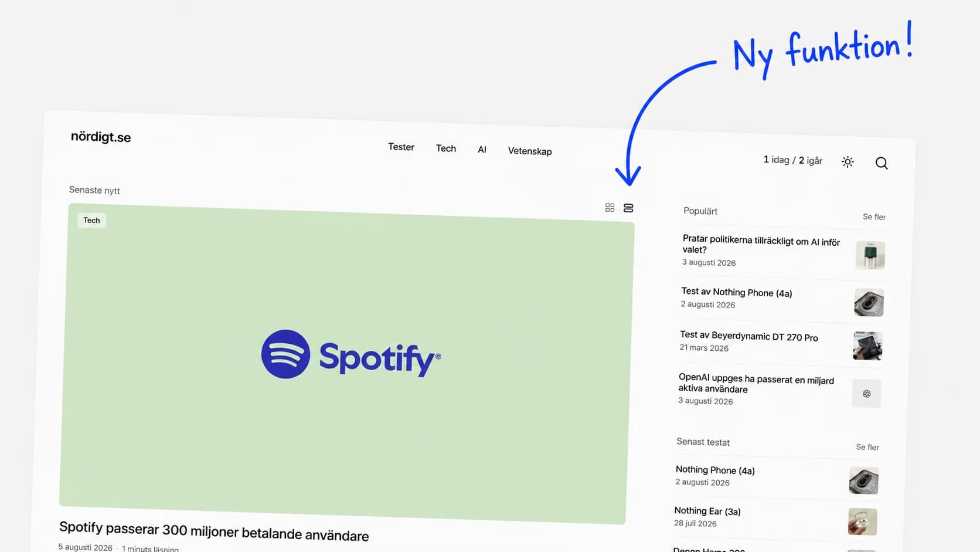The height and width of the screenshot is (552, 980).
Task: Open the Tech menu item
Action: tap(446, 148)
